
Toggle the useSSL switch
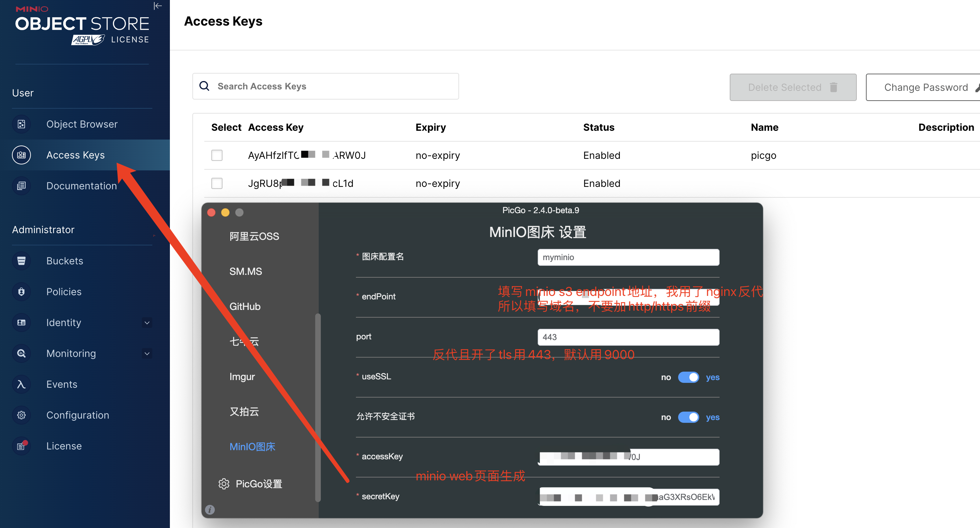pyautogui.click(x=688, y=377)
